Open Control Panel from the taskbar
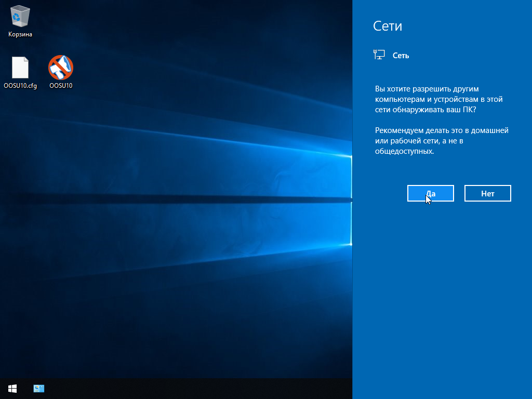 click(x=39, y=388)
